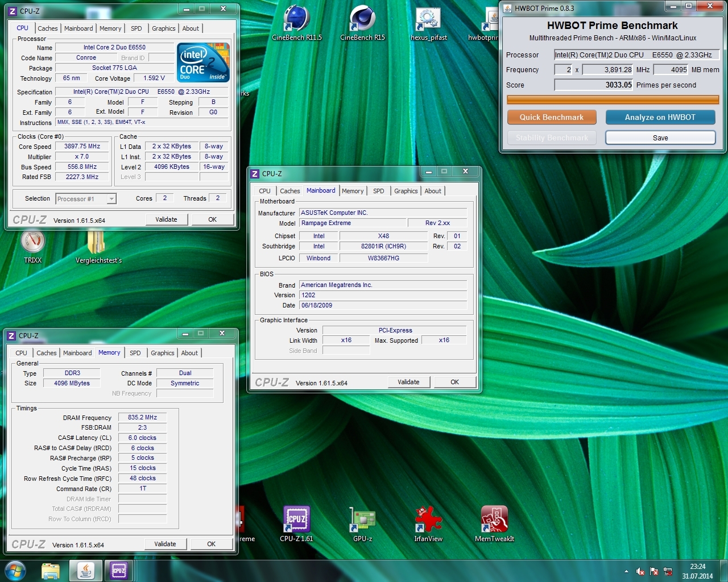Open Graphics tab in Memory CPU-Z window
The image size is (728, 582).
point(163,353)
